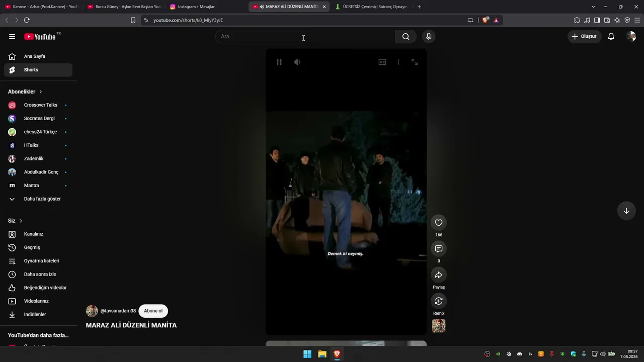
Task: Open İndirilenler downloads
Action: (x=38, y=315)
